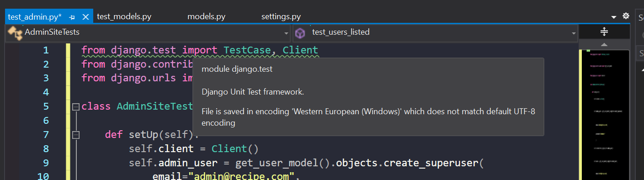This screenshot has height=180, width=644.
Task: Switch to the test_models.py tab
Action: 124,17
